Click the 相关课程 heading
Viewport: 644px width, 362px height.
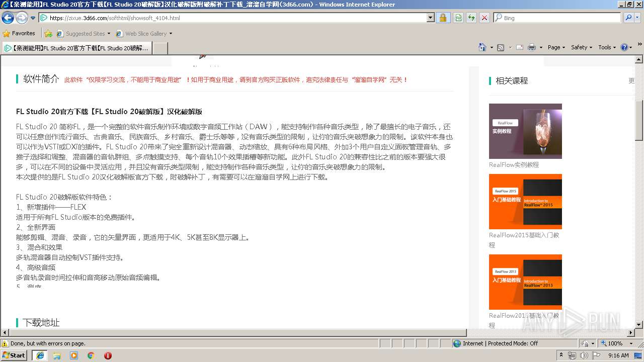click(x=512, y=80)
